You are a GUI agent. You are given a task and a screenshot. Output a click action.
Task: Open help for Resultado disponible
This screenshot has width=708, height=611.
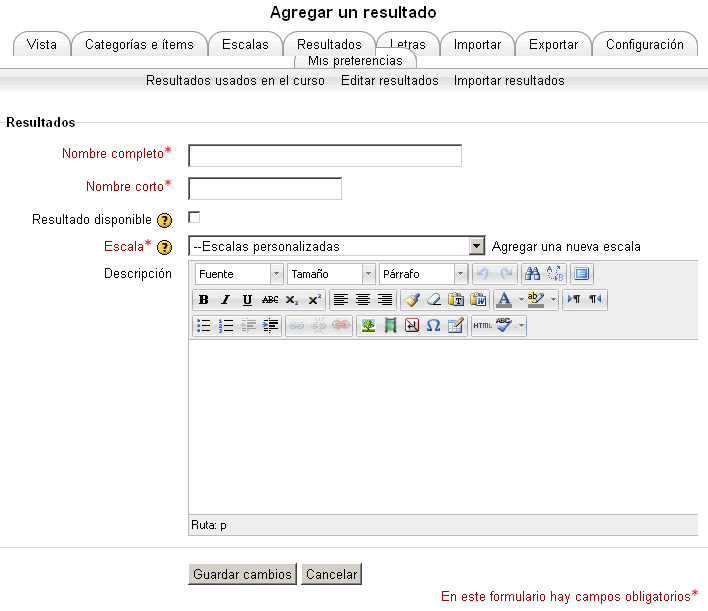pyautogui.click(x=164, y=220)
